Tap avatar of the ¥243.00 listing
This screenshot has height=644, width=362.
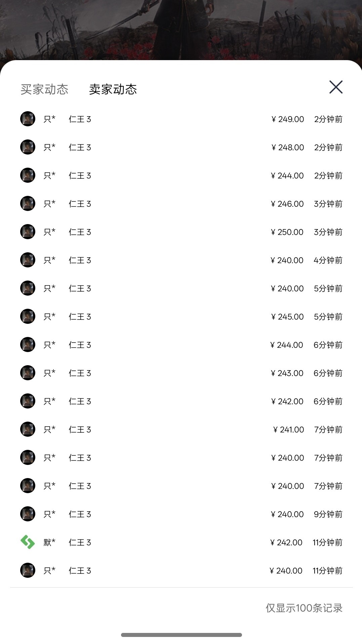(x=28, y=373)
